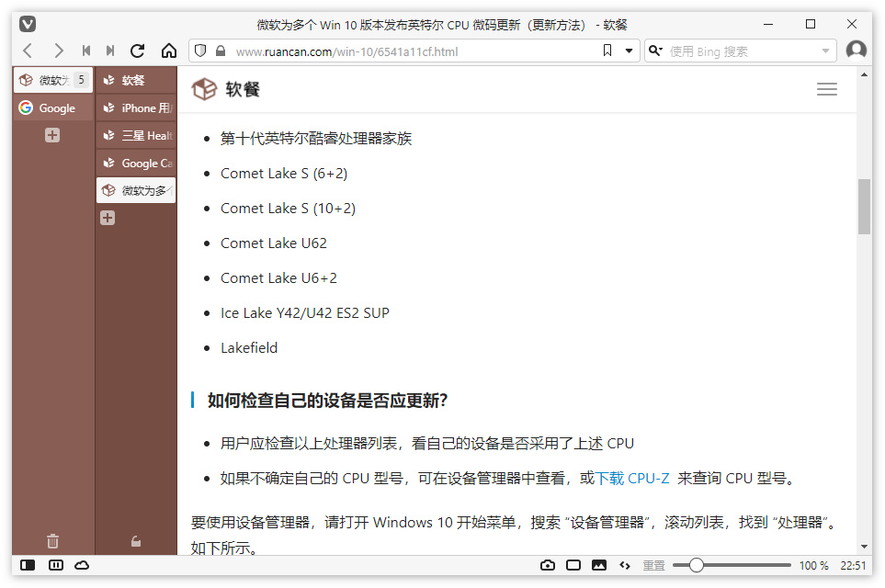Open the bookmark dropdown next to the address bar
885x588 pixels.
(630, 51)
